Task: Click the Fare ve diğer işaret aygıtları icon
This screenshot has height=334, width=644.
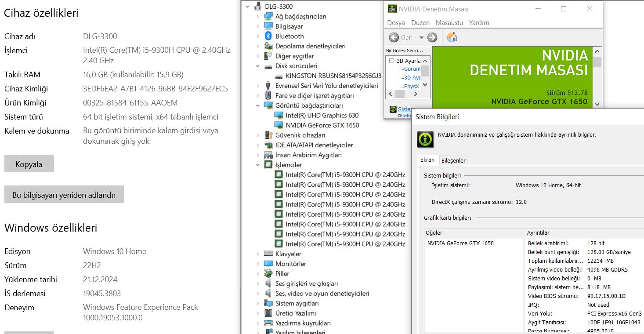Action: pos(268,95)
